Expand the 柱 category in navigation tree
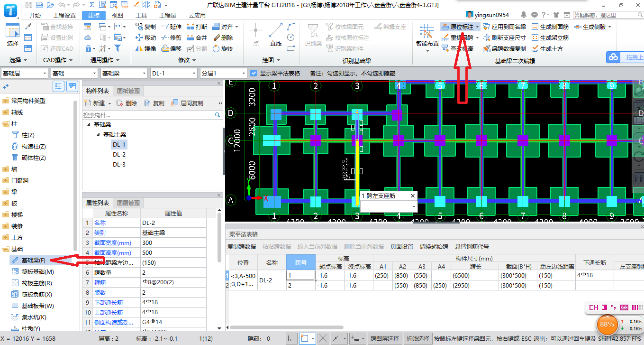Viewport: 644px width, 345px height. (x=6, y=124)
